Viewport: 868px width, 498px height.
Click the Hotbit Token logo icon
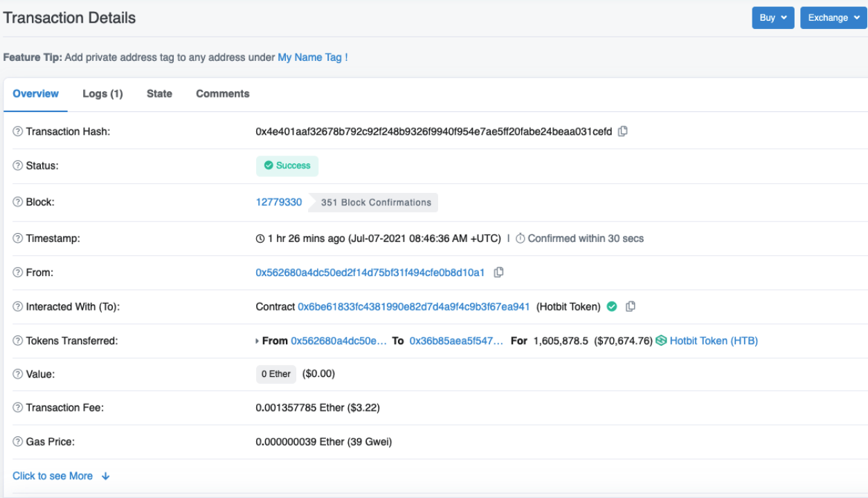(661, 340)
